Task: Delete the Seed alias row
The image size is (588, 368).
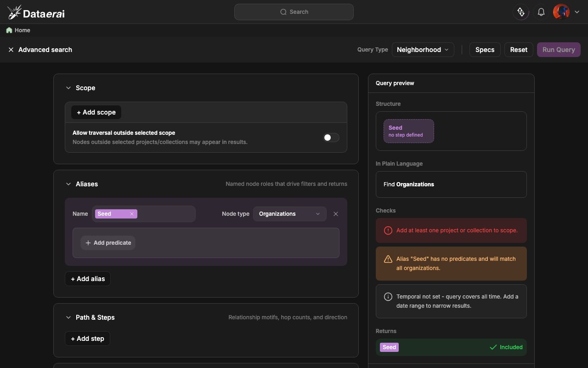Action: [x=336, y=214]
